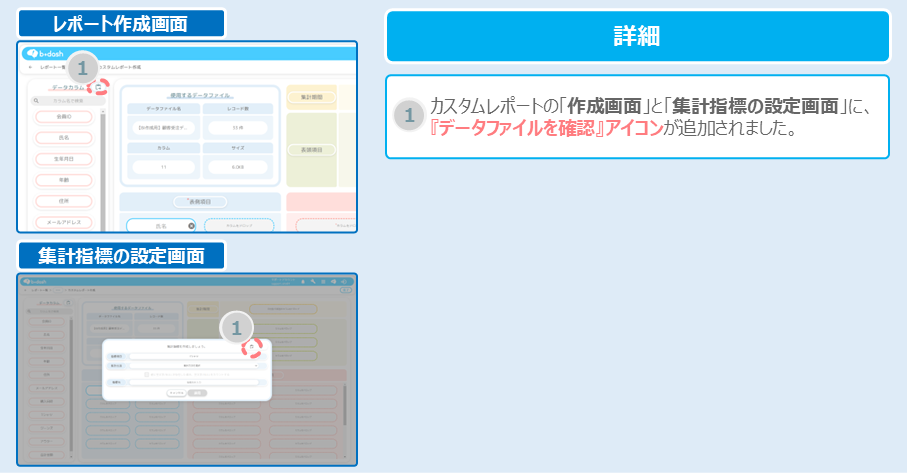Click カスタムレポート作成 breadcrumb in report creation screen
907x473 pixels.
(x=119, y=67)
